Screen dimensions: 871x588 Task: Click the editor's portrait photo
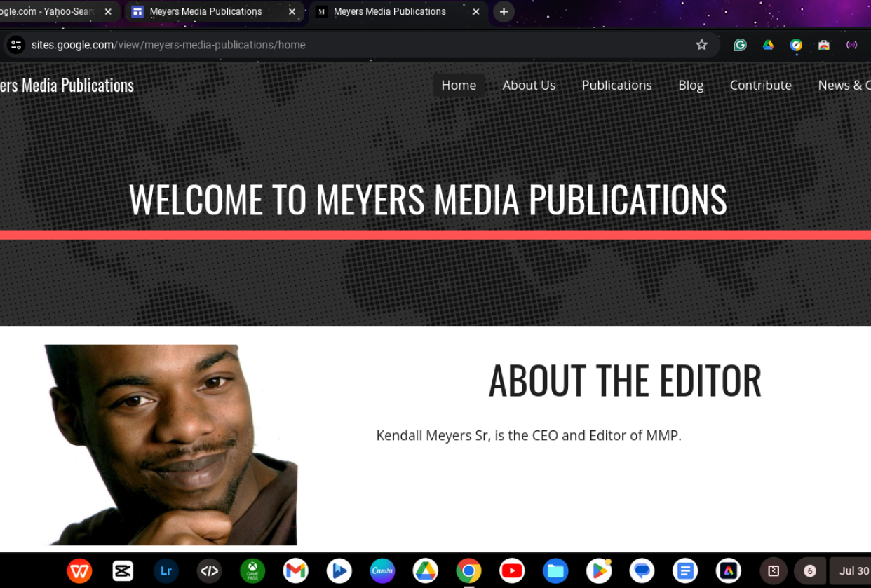(170, 444)
